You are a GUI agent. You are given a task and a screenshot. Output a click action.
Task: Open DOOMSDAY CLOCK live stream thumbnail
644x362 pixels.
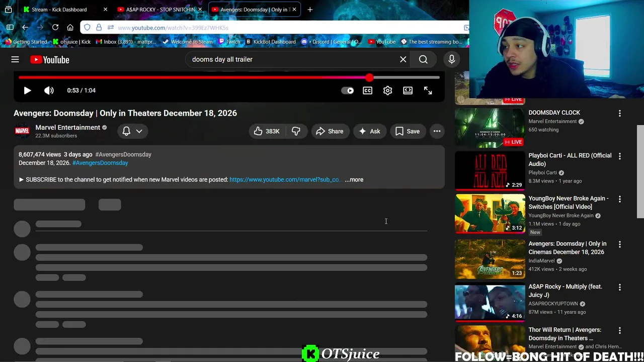coord(490,128)
